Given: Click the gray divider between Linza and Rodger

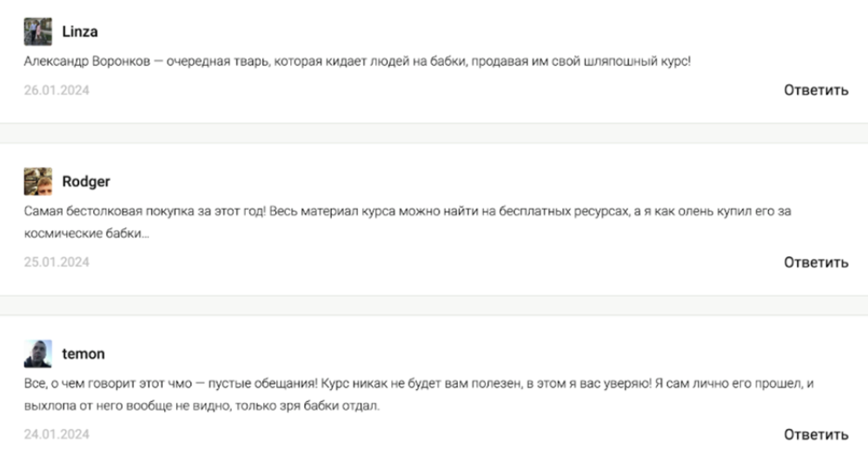Looking at the screenshot, I should click(x=434, y=133).
